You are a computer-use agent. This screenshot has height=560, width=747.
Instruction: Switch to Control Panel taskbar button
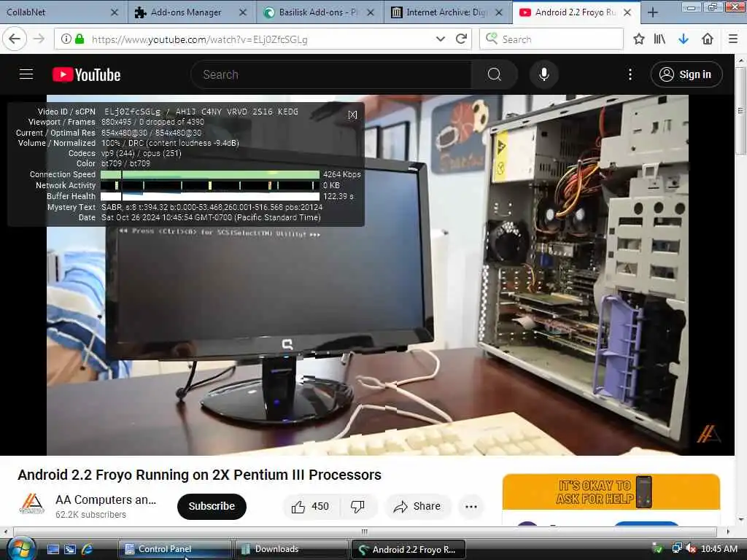(174, 549)
